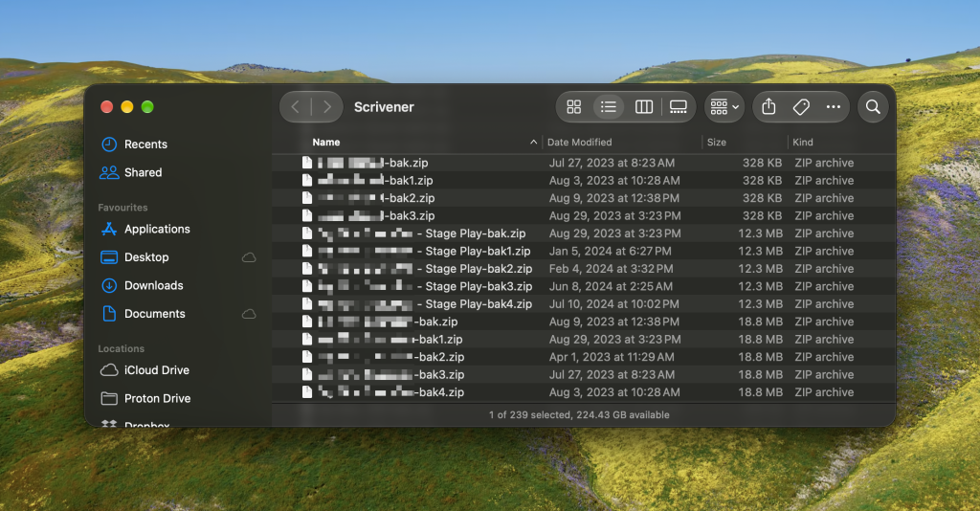Click the Scrivener window title
The image size is (980, 511).
click(384, 107)
